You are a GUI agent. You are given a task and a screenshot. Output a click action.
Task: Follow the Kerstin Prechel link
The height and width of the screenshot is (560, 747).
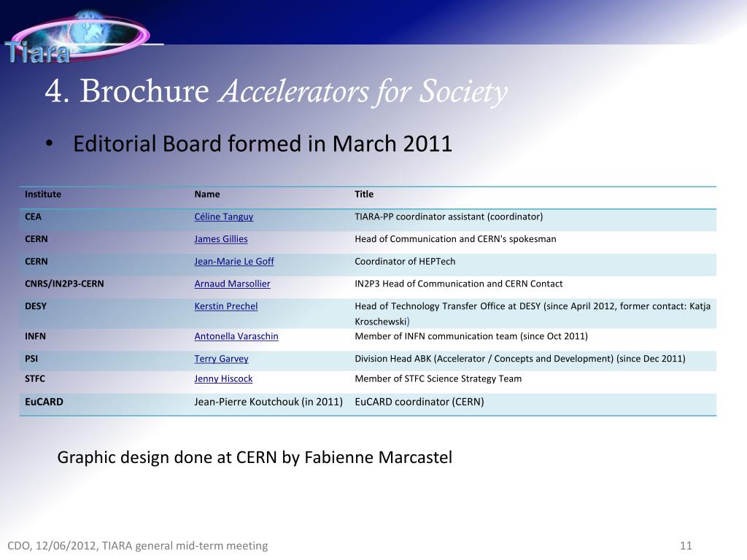226,306
